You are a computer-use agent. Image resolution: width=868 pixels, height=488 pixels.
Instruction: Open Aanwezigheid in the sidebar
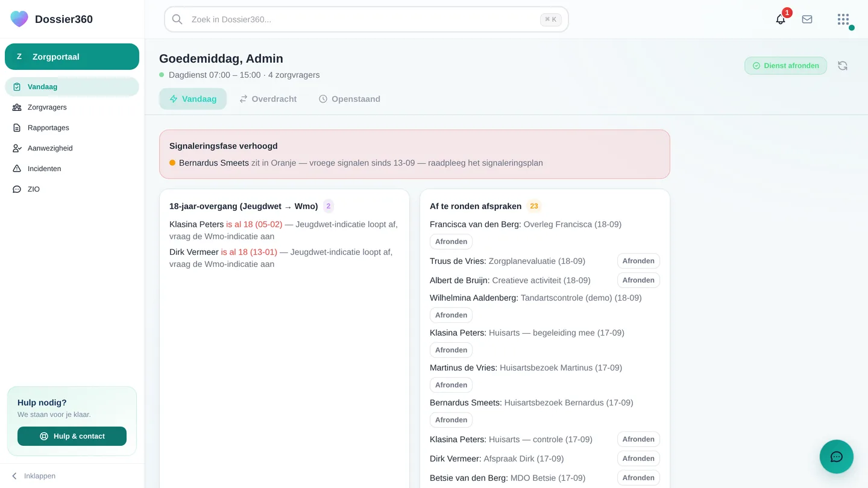pos(72,148)
